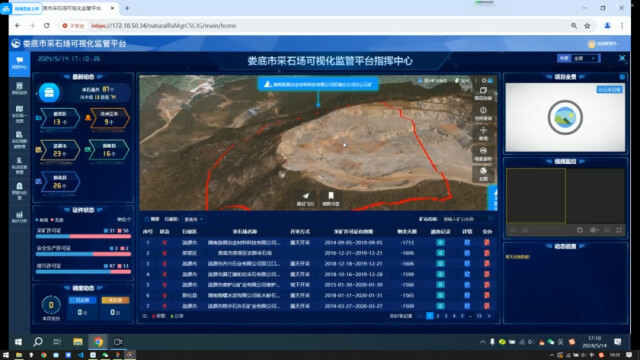This screenshot has width=640, height=360.
Task: Expand the blue side tab on map edge
Action: click(x=493, y=198)
